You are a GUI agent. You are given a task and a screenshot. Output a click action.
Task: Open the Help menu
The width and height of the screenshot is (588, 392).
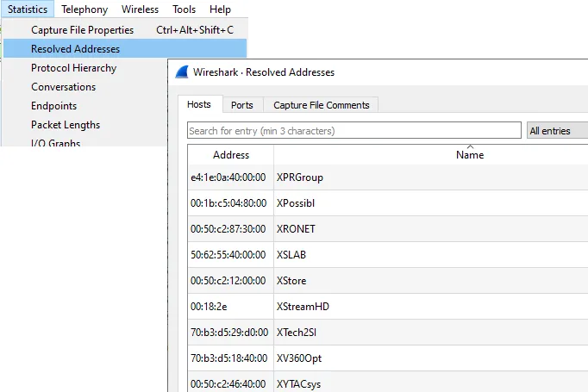[x=220, y=9]
